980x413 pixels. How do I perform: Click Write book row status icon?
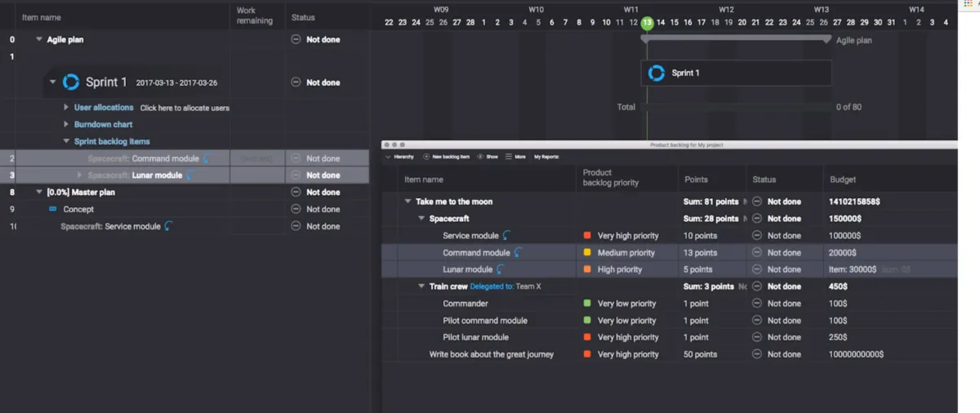[757, 354]
